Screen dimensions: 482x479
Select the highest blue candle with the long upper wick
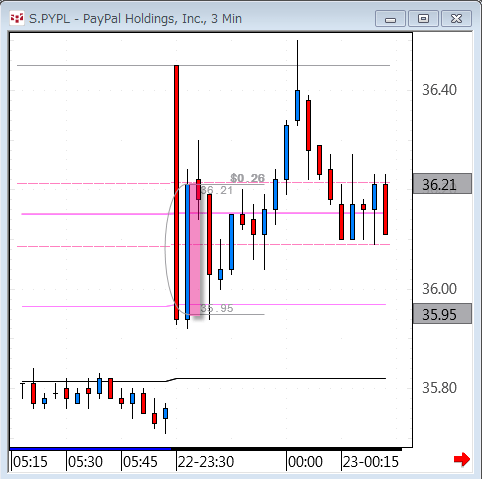[x=297, y=105]
